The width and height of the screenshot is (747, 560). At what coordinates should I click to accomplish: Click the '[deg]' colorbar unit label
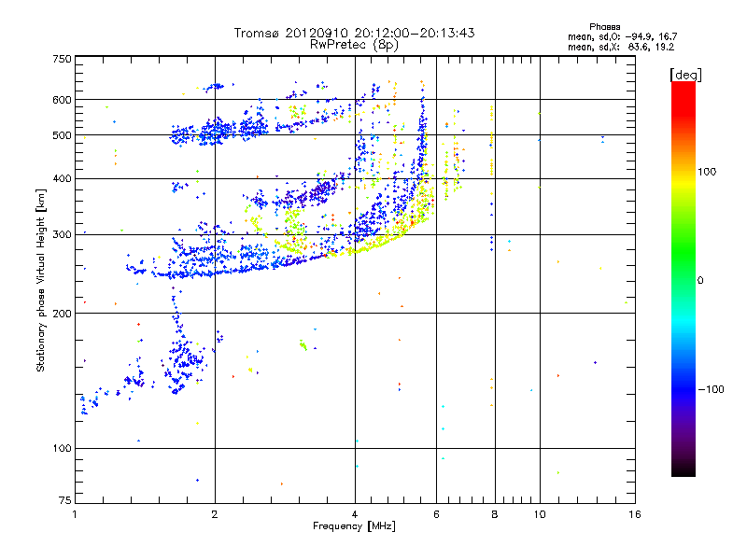pos(685,75)
